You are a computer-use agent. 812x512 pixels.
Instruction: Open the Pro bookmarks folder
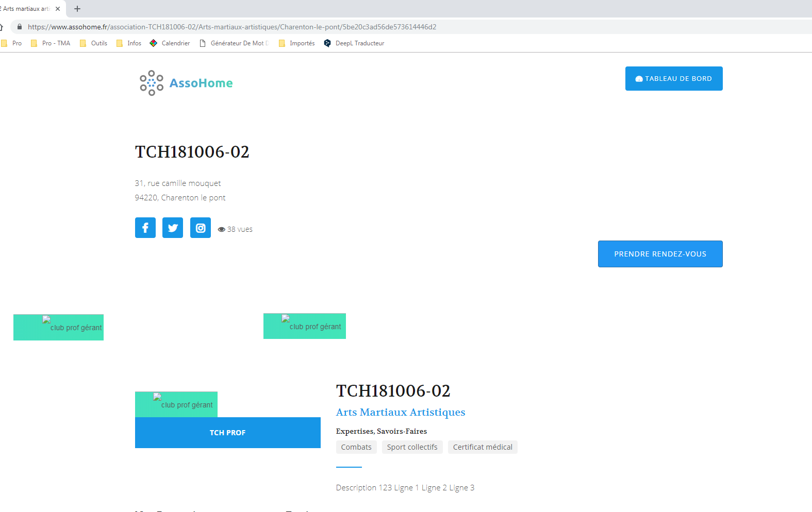pyautogui.click(x=12, y=43)
